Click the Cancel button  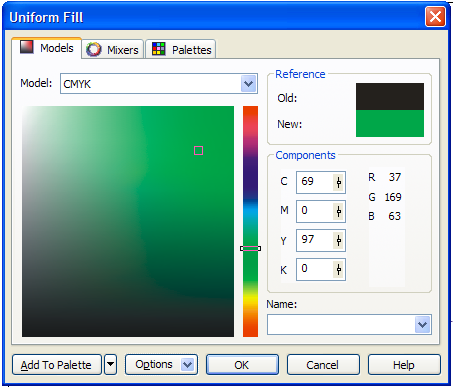[323, 365]
